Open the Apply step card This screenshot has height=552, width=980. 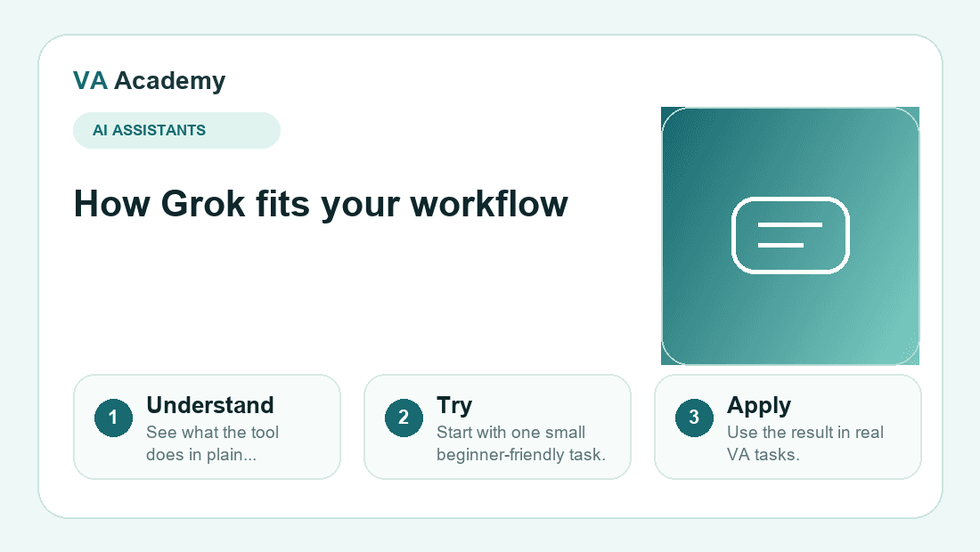coord(788,427)
